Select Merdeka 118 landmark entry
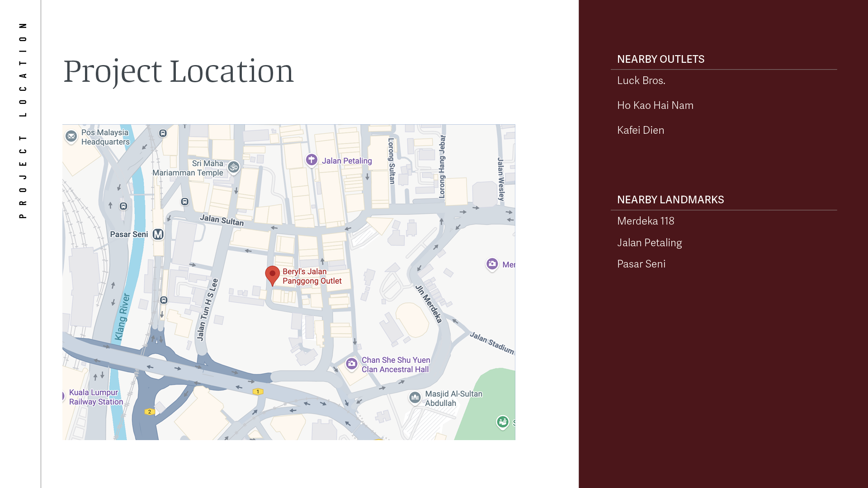Image resolution: width=868 pixels, height=488 pixels. pyautogui.click(x=646, y=221)
